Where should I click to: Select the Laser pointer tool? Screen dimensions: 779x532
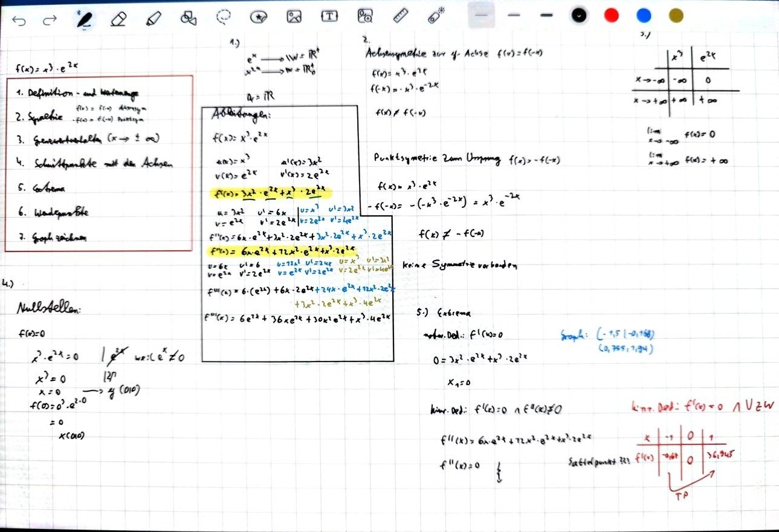coord(436,16)
